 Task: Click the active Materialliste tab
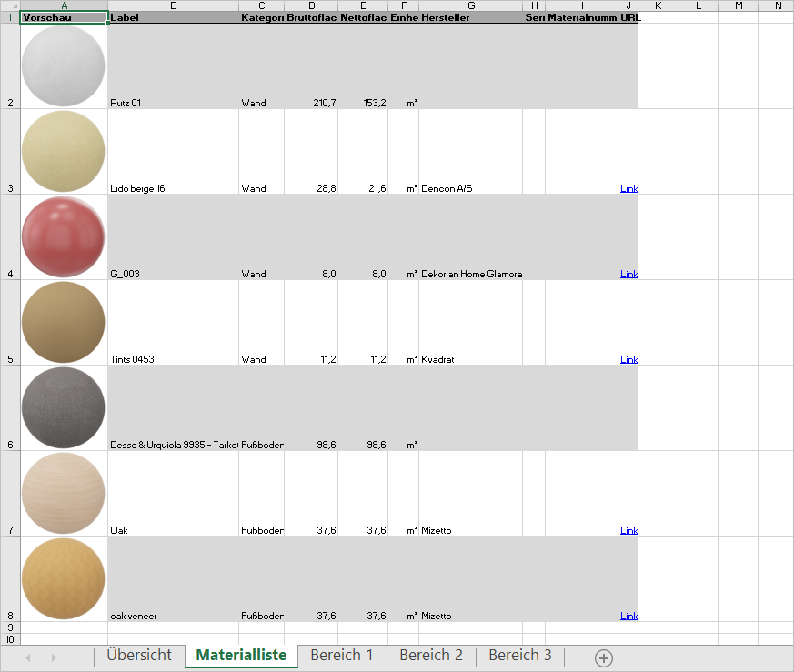240,656
